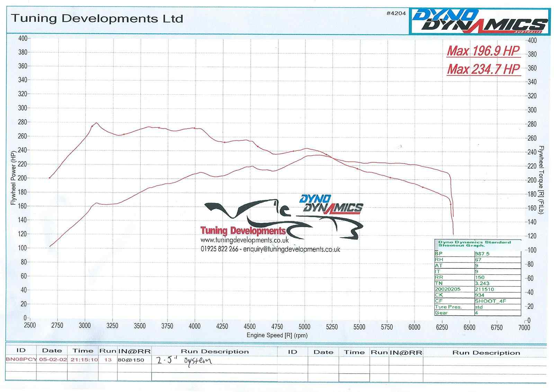This screenshot has width=554, height=392.
Task: Open the www.tuningdevelopments.co.uk website link
Action: click(244, 240)
